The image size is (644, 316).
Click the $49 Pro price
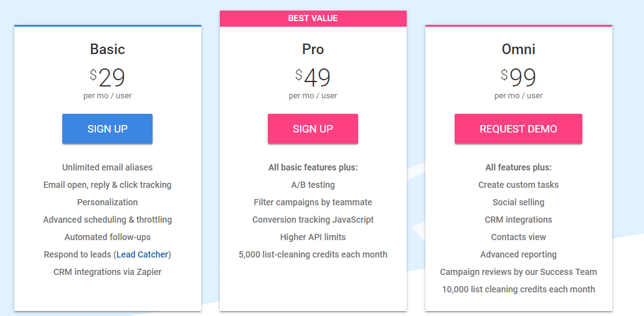[x=313, y=78]
